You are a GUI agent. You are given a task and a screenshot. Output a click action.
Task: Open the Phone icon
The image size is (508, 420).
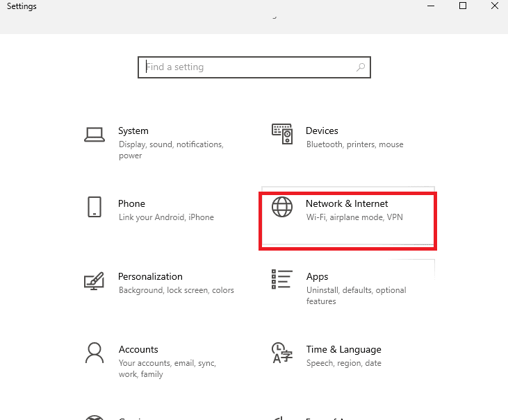pos(95,207)
